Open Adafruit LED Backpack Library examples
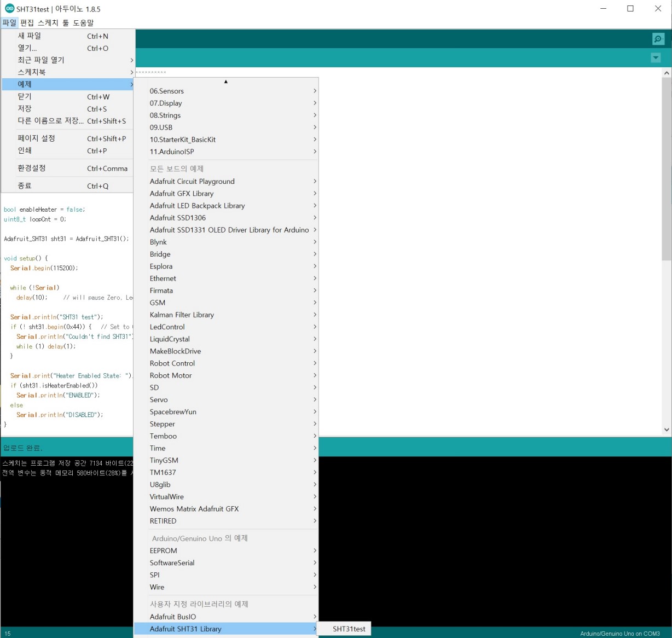This screenshot has height=638, width=672. click(x=226, y=206)
